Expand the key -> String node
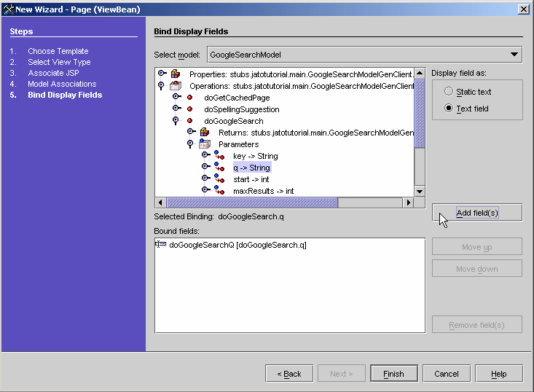 [205, 154]
